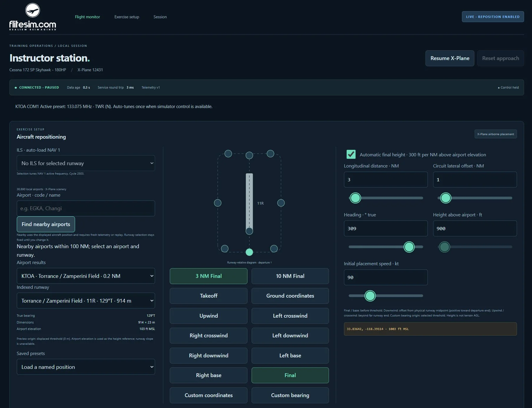Click the top-left crosswind node of diagram
Screen dimensions: 532x408
(x=228, y=153)
